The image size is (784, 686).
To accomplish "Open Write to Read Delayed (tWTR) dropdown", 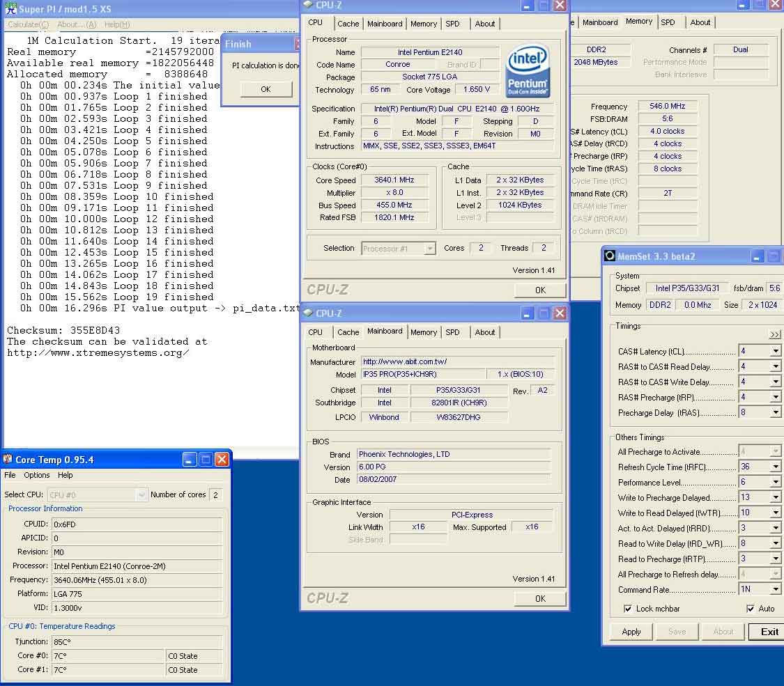I will pyautogui.click(x=775, y=513).
